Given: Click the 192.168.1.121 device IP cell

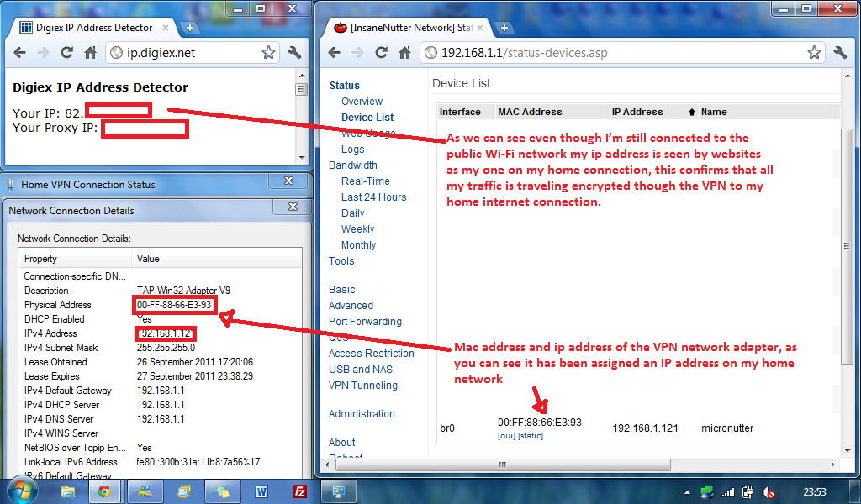Looking at the screenshot, I should [x=645, y=428].
